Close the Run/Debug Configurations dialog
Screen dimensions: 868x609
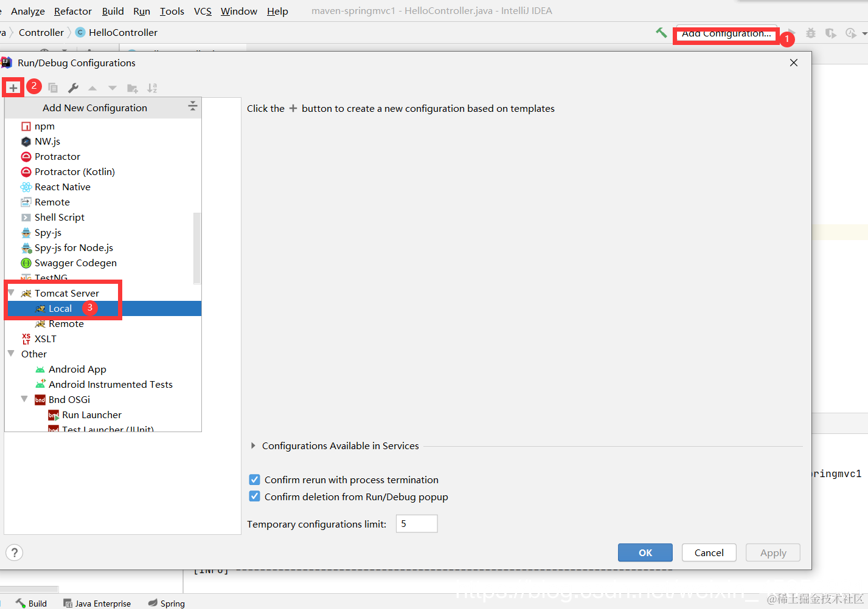[x=794, y=63]
